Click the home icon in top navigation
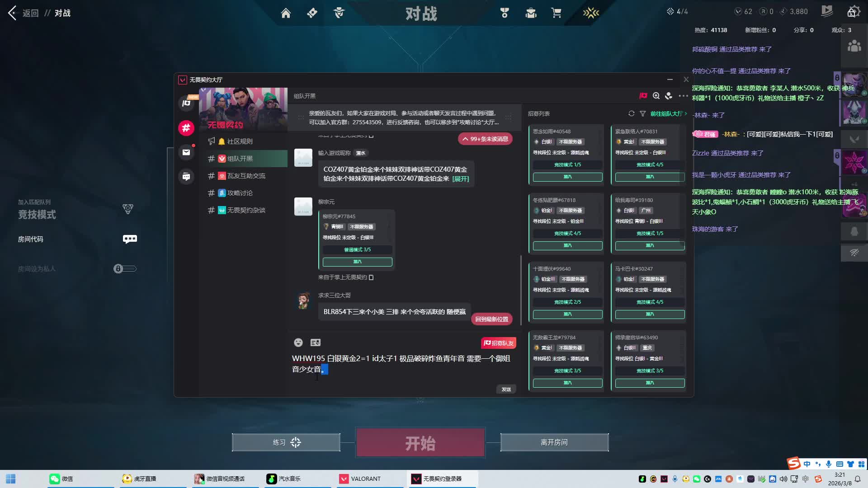 (x=286, y=13)
